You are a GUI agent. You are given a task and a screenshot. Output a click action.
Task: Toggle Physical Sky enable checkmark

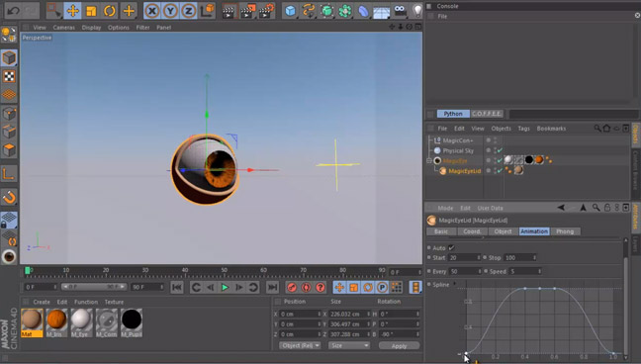coord(500,150)
